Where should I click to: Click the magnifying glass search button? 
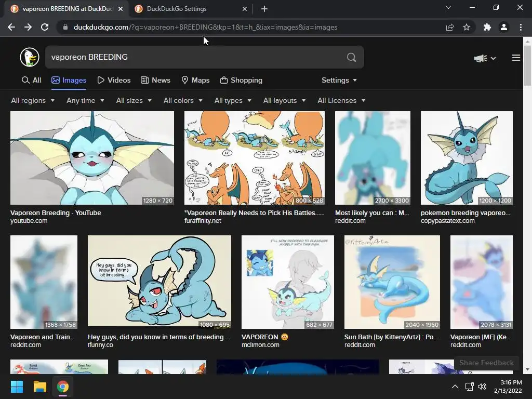click(352, 57)
